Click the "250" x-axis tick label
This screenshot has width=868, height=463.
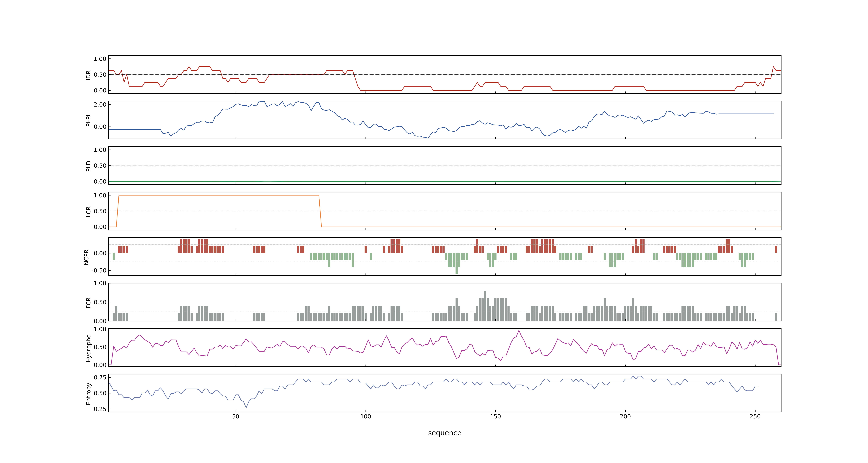[755, 416]
